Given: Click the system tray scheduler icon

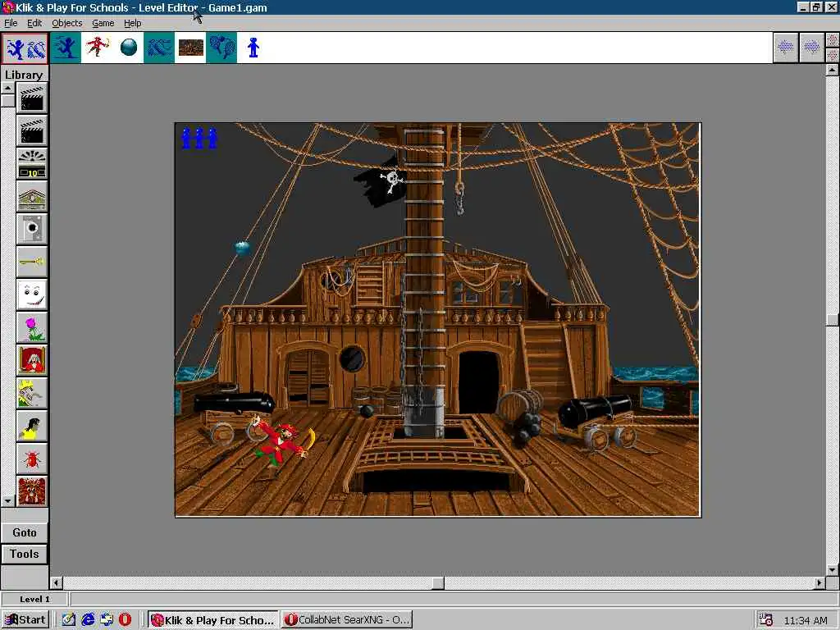Looking at the screenshot, I should pyautogui.click(x=766, y=620).
